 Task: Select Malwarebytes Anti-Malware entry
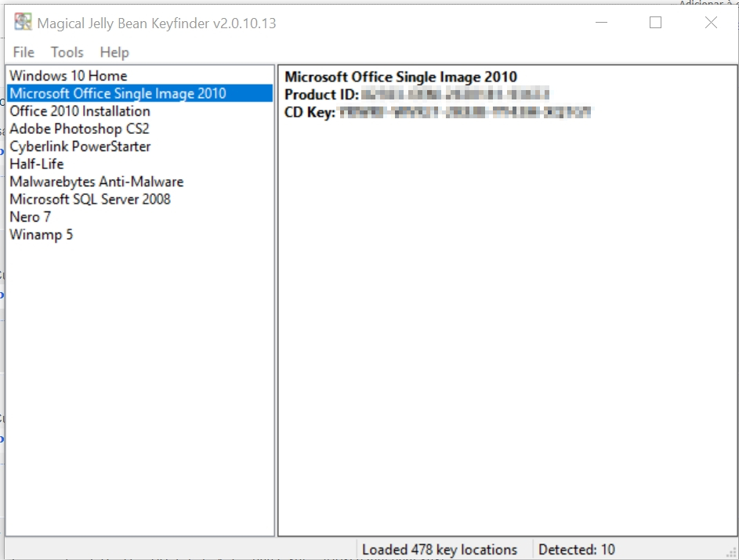(x=139, y=182)
